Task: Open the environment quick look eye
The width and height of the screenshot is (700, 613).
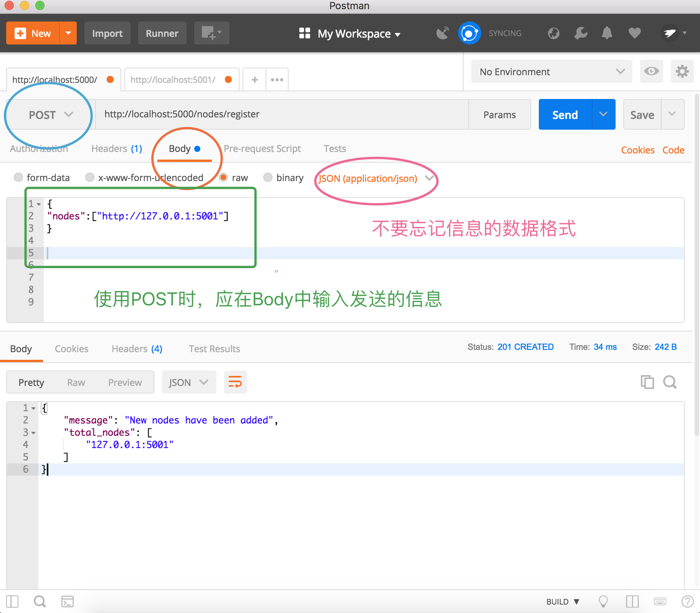Action: (651, 71)
